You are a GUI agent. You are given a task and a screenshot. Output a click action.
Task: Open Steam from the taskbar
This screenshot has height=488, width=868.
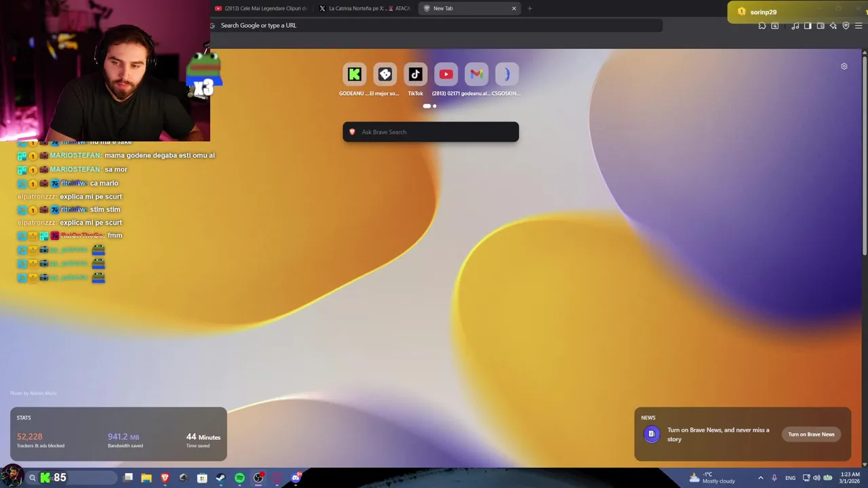220,478
